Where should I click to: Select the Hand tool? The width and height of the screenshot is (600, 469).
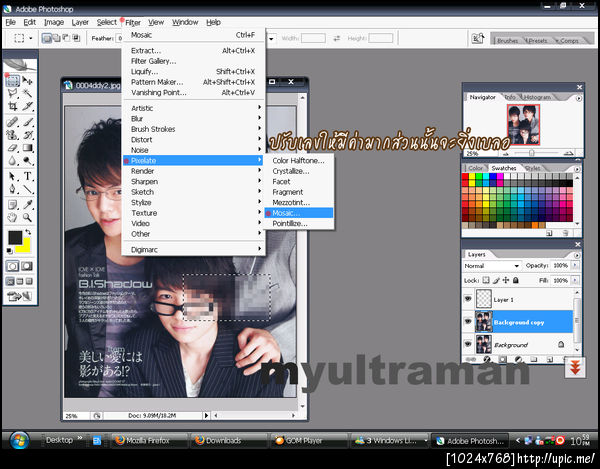12,218
